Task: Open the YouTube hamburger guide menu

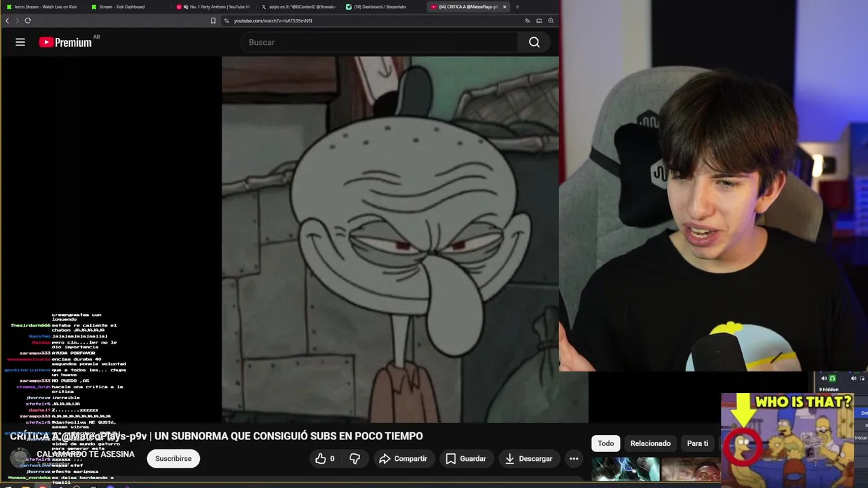Action: point(20,42)
